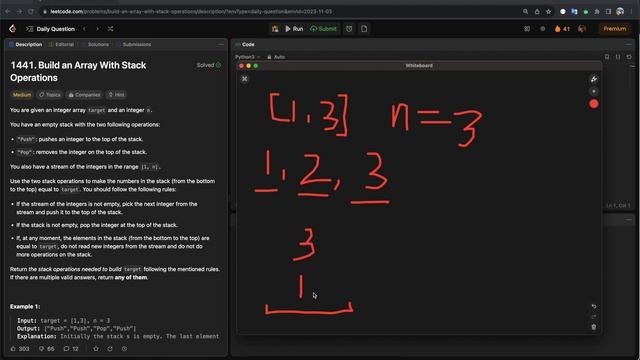Click the Example 1 heading
Screen dimensions: 640x360
(x=25, y=307)
